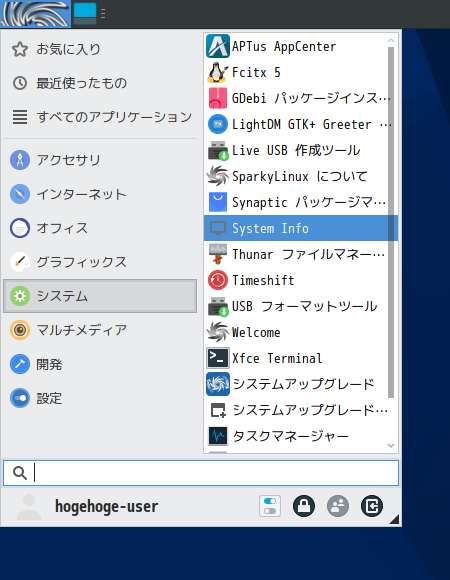Click the lock screen icon
Image resolution: width=450 pixels, height=580 pixels.
pyautogui.click(x=304, y=506)
